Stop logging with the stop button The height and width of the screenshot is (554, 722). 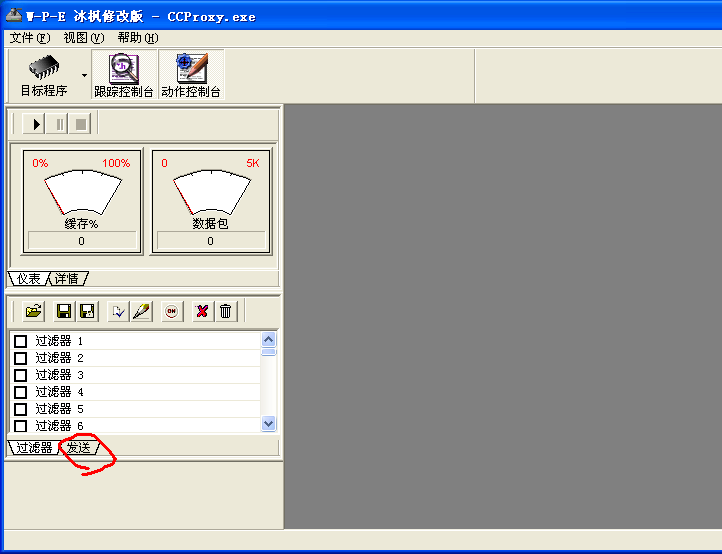point(81,124)
